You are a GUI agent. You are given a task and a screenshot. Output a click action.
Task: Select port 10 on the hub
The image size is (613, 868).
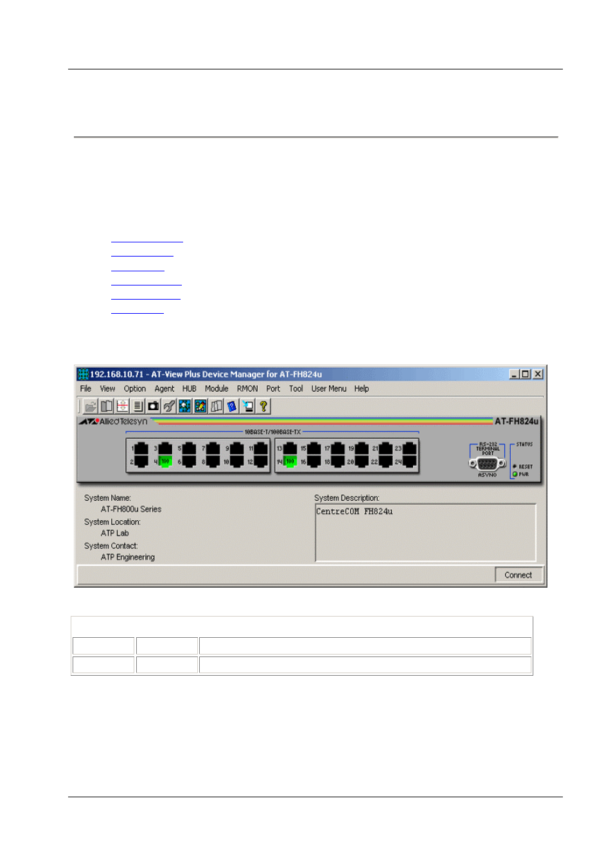[x=236, y=461]
